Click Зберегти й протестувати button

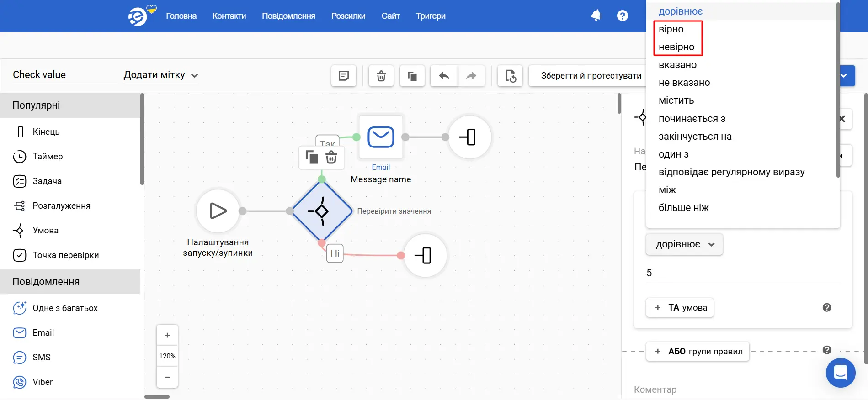[591, 76]
